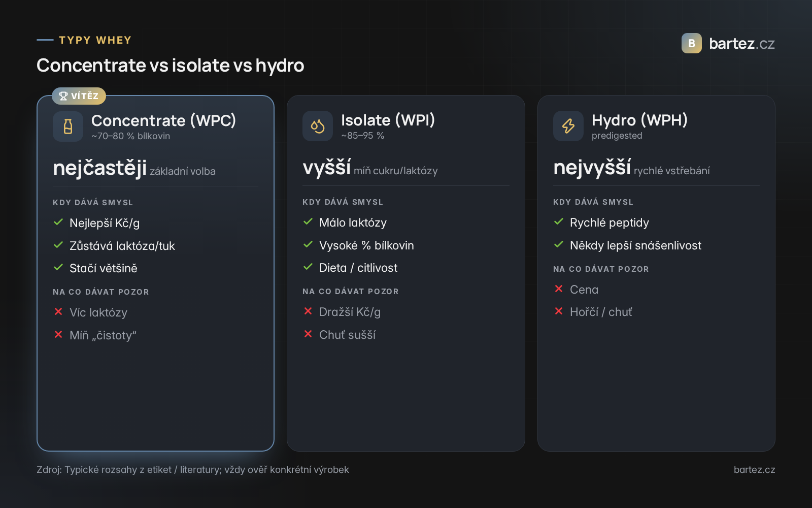
Task: Click the check mark next to Vysoké % bílkovin
Action: [308, 244]
